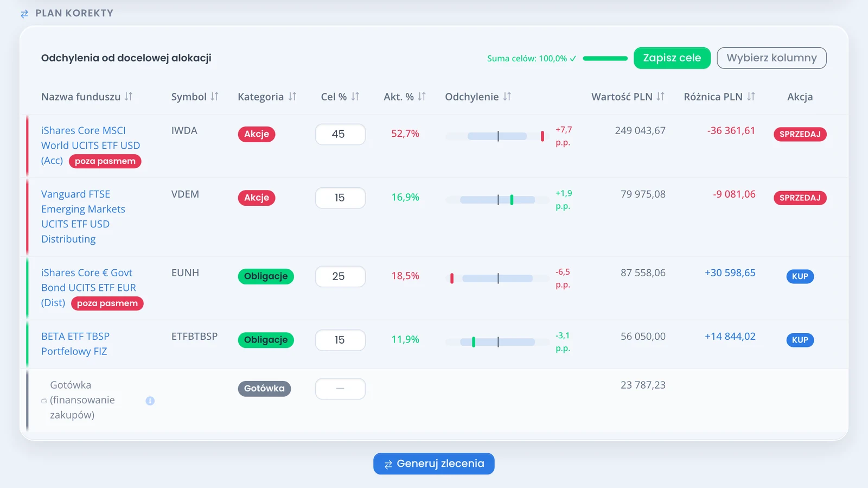
Task: Click the EUNH target percent input
Action: tap(340, 276)
